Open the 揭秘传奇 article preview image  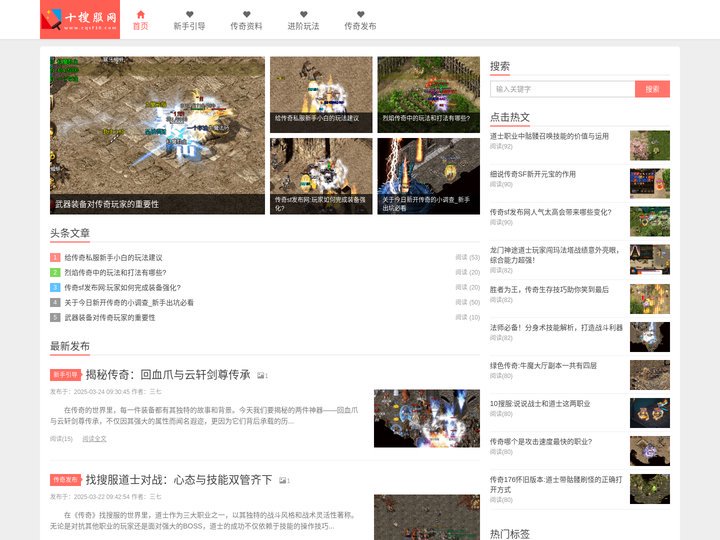427,419
